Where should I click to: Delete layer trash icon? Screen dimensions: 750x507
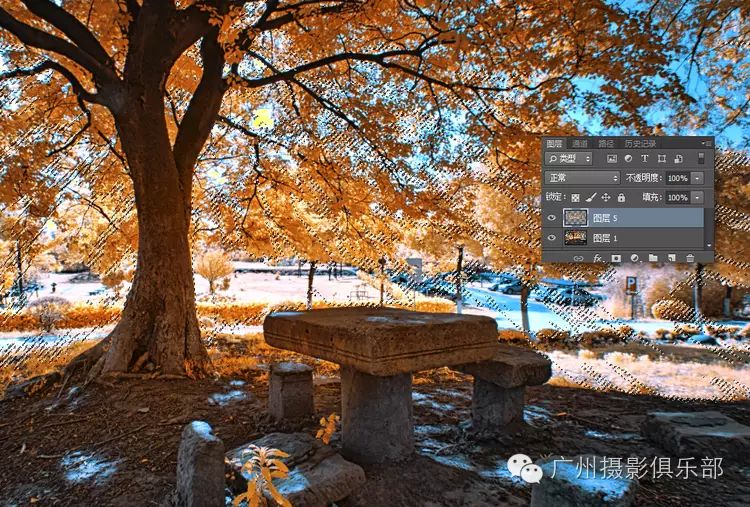tap(690, 258)
